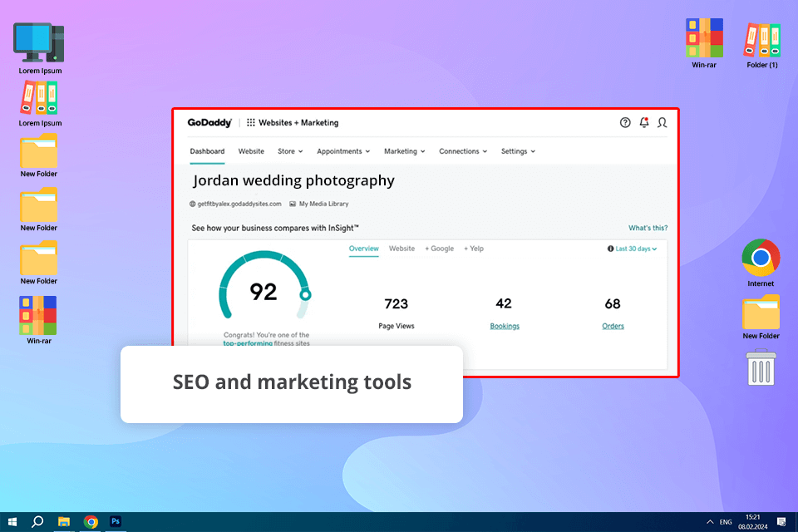
Task: Expand the Store dropdown menu
Action: 290,151
